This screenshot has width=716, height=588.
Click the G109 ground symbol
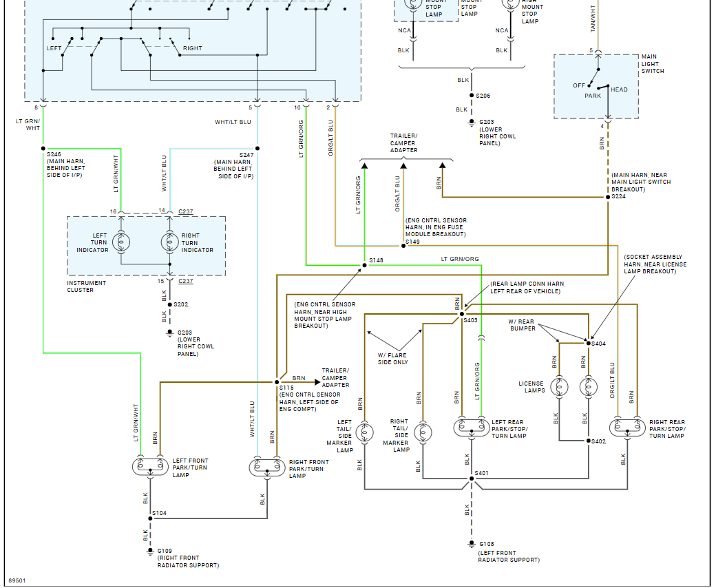[x=150, y=552]
